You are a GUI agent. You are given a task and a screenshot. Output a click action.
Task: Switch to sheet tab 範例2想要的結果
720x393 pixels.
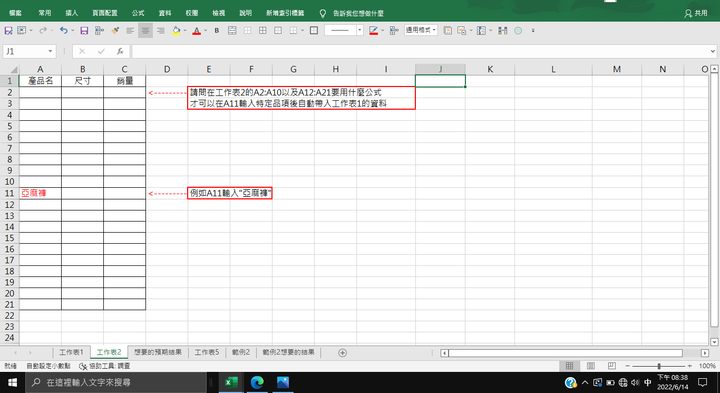tap(288, 352)
